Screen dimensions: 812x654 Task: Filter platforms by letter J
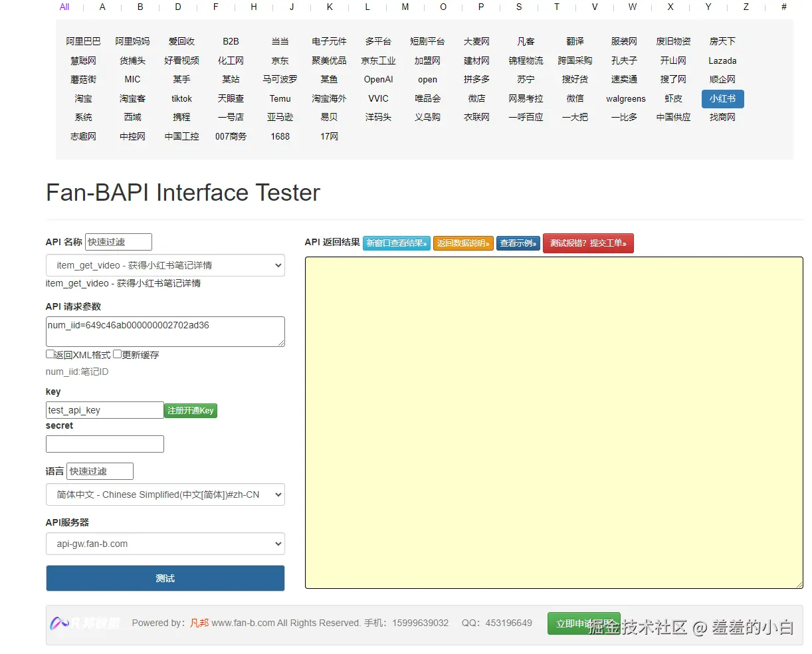coord(292,7)
